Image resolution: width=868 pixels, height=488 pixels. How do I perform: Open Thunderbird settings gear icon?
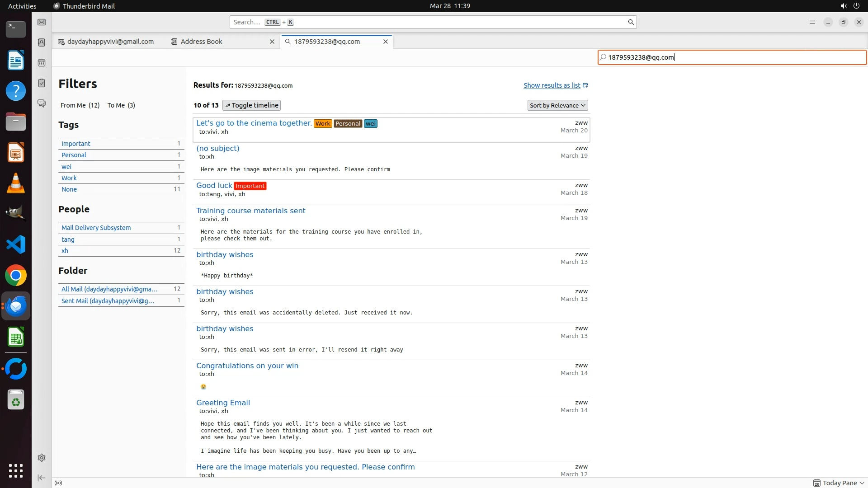42,458
